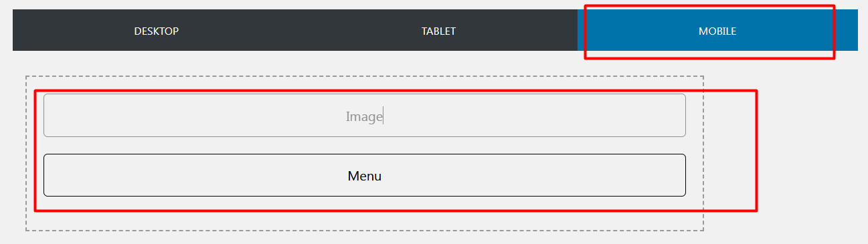Switch to the DESKTOP tab
Image resolution: width=868 pixels, height=244 pixels.
156,31
